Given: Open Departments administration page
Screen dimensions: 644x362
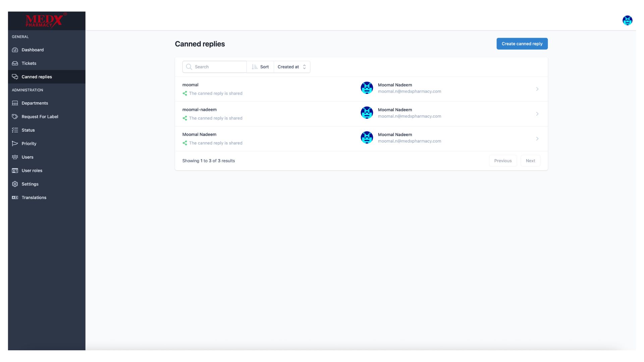Looking at the screenshot, I should point(47,103).
